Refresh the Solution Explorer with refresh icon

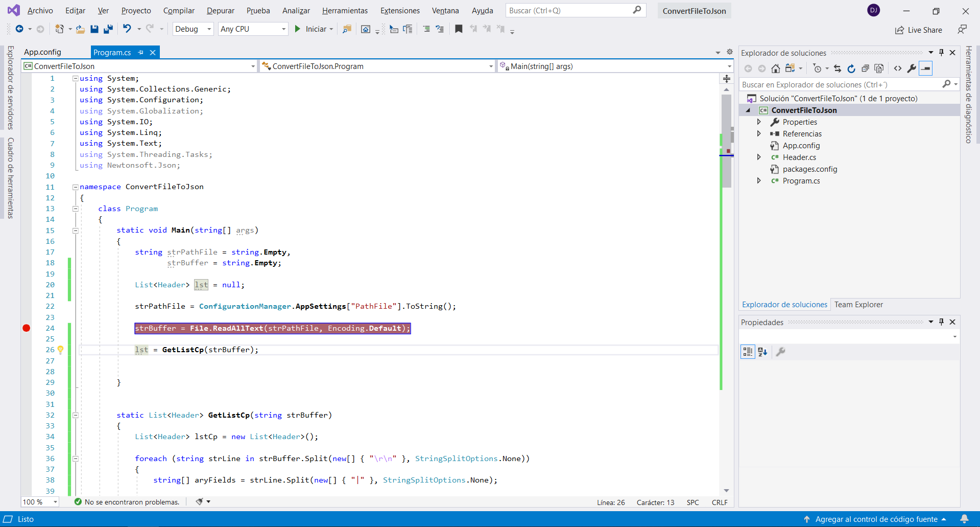(851, 68)
